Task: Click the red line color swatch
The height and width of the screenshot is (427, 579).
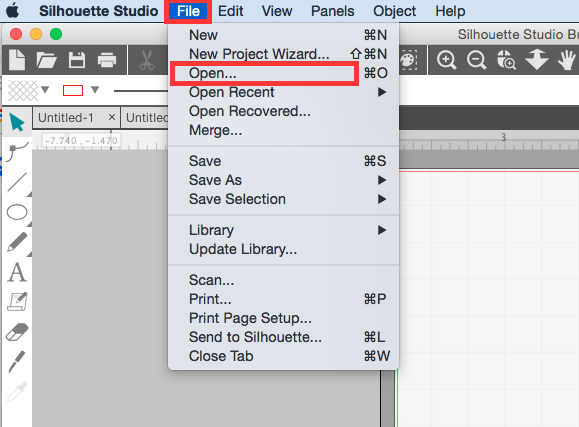Action: pos(73,90)
